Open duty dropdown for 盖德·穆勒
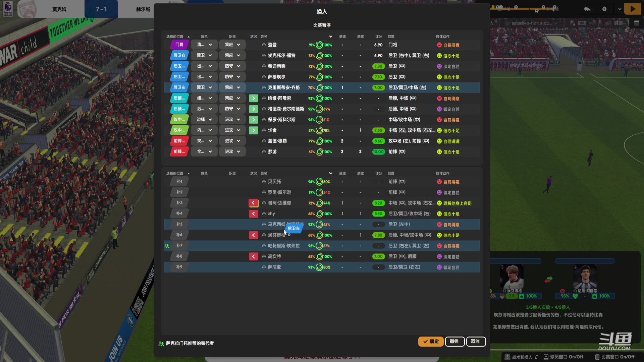 (x=232, y=141)
